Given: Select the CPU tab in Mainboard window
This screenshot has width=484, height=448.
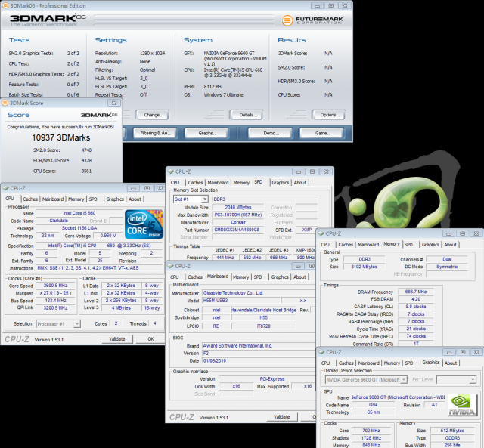Looking at the screenshot, I should point(175,277).
